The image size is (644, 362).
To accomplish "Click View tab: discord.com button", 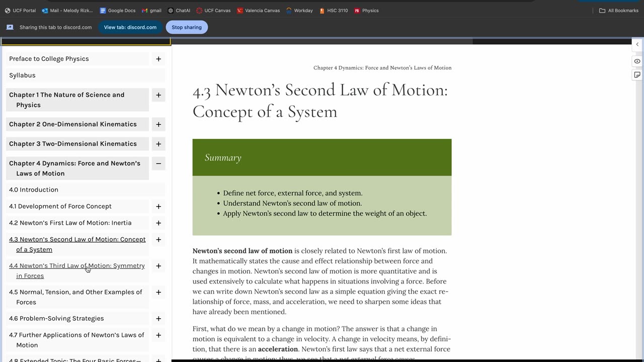I will pyautogui.click(x=130, y=27).
